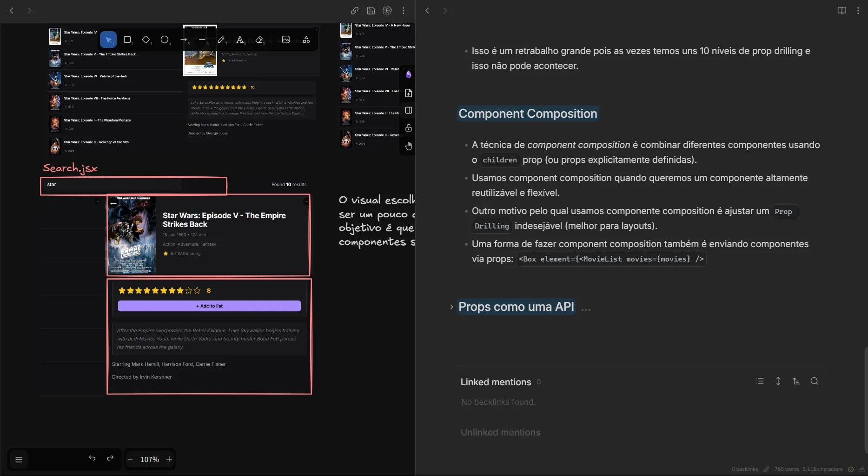Select the Eraser tool
The height and width of the screenshot is (476, 868).
(259, 40)
